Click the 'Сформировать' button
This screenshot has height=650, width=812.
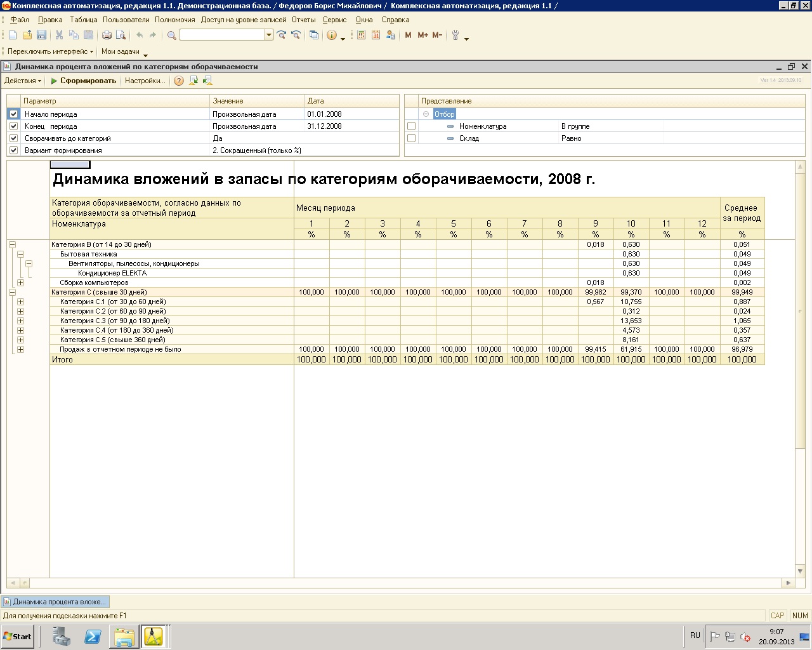(x=83, y=81)
